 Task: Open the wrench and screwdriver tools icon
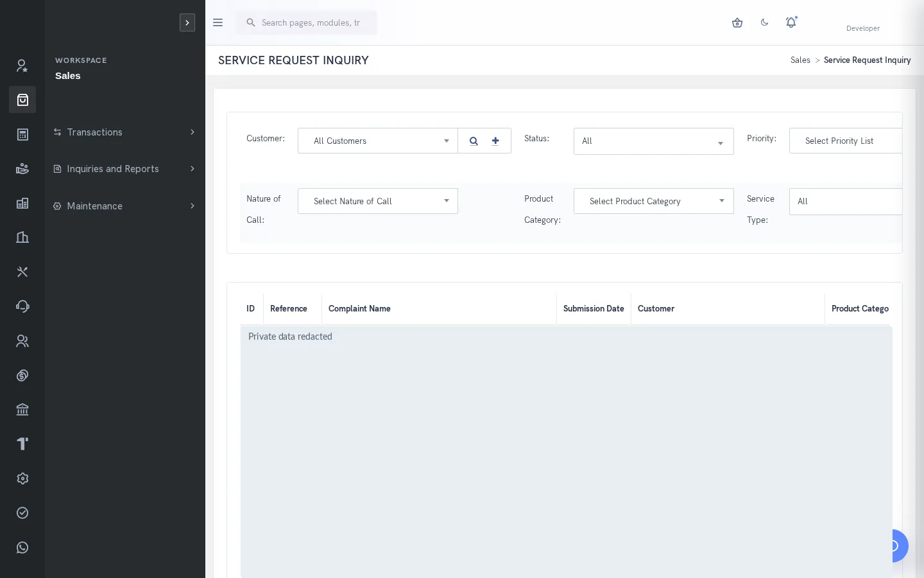point(22,272)
